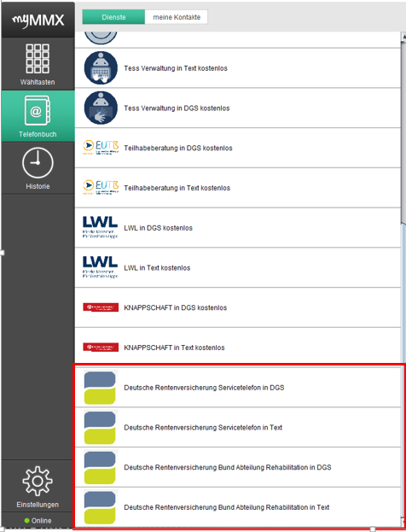Click the KNAPPSCHAFT logo in the Text row
406x532 pixels.
click(x=101, y=347)
